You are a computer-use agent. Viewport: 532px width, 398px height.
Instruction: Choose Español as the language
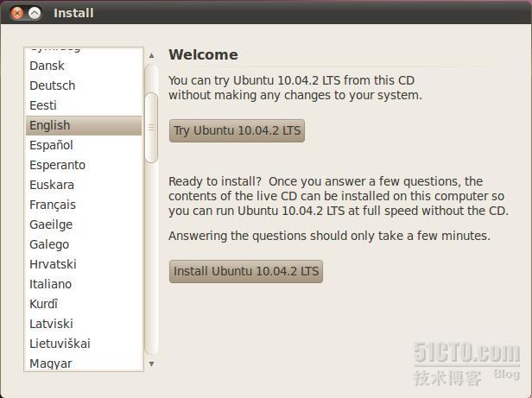click(84, 145)
